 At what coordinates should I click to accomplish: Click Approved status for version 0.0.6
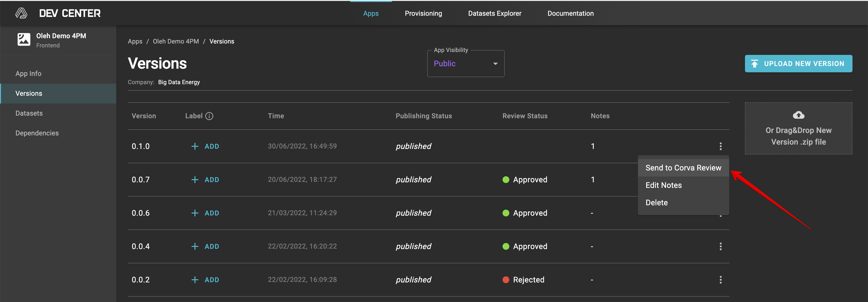pos(525,213)
